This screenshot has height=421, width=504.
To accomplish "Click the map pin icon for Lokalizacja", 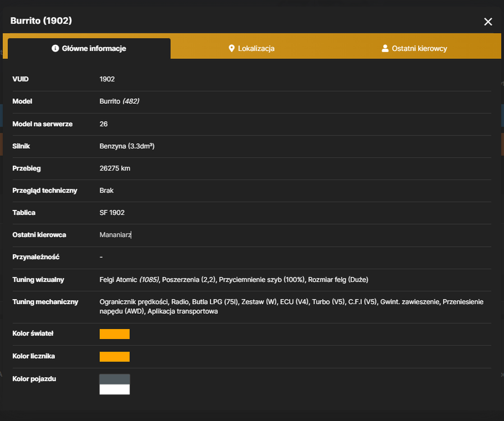I will point(231,48).
